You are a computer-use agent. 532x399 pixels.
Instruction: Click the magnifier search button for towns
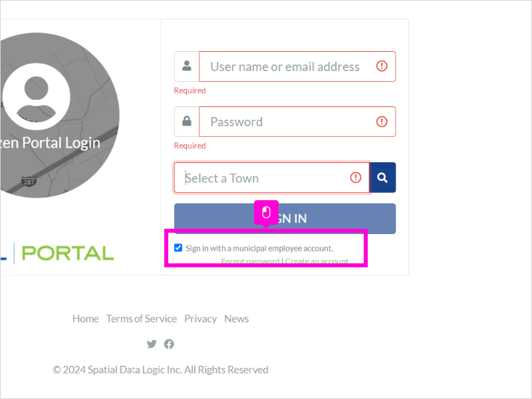coord(382,178)
